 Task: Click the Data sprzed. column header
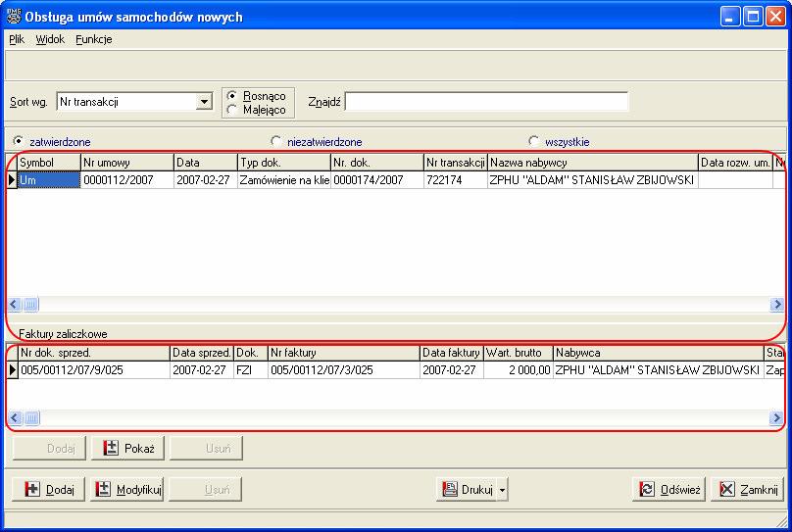pyautogui.click(x=202, y=353)
